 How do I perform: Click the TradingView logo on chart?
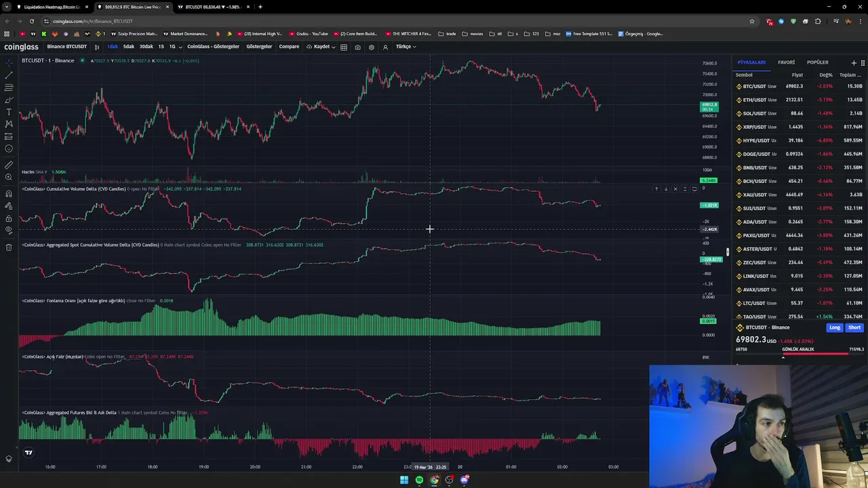tap(28, 452)
